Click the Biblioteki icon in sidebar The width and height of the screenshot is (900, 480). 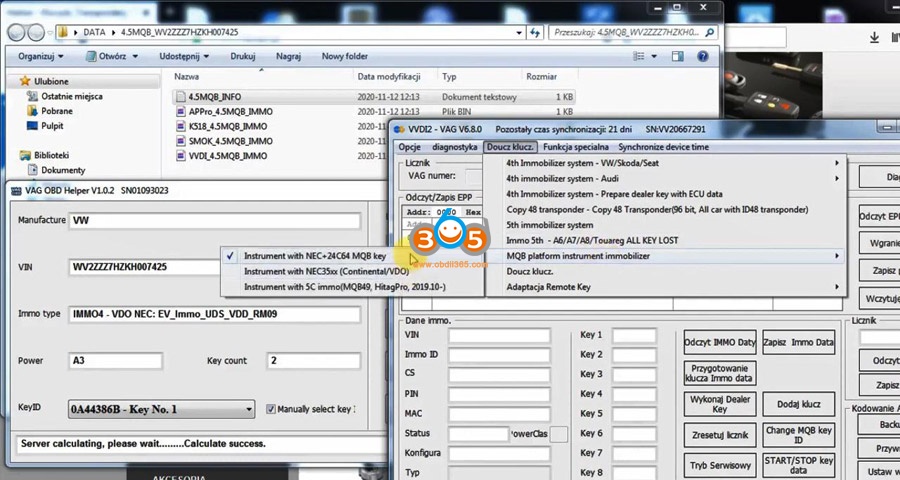click(25, 155)
